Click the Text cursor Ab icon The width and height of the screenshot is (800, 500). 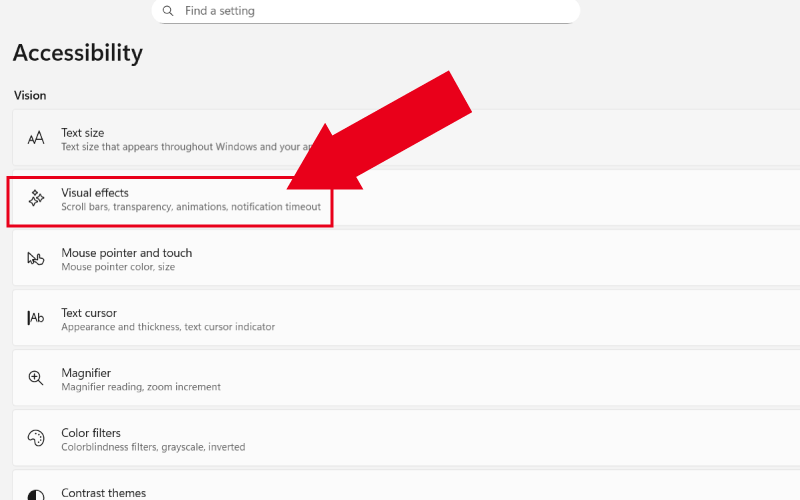(x=36, y=318)
